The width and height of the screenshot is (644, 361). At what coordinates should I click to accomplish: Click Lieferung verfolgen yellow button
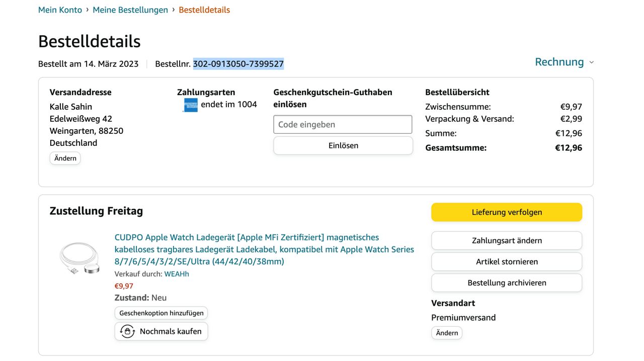click(x=506, y=212)
